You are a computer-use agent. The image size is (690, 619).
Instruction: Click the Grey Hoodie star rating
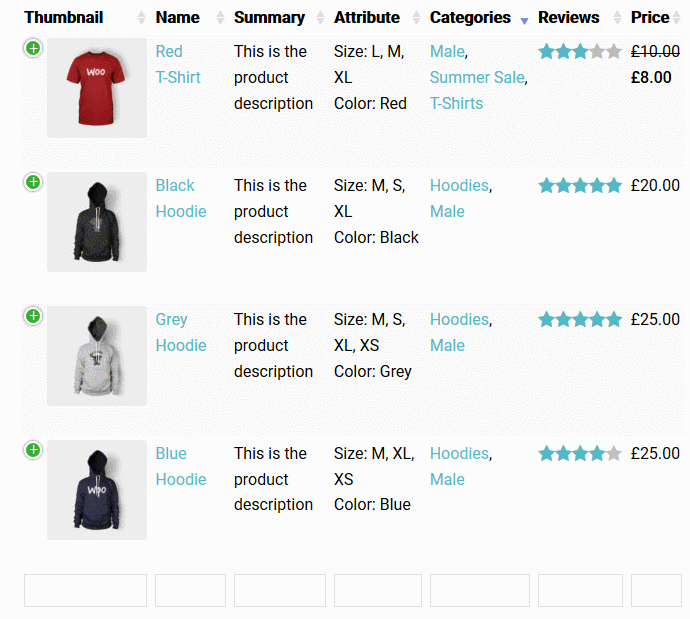tap(580, 320)
